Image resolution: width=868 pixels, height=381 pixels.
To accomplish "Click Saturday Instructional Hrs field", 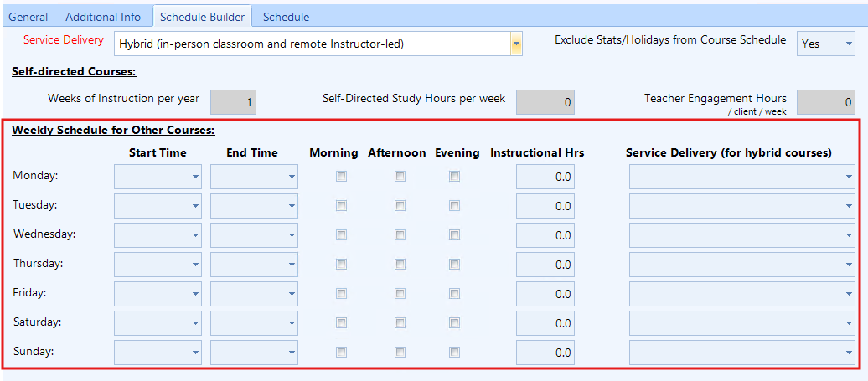I will [545, 323].
